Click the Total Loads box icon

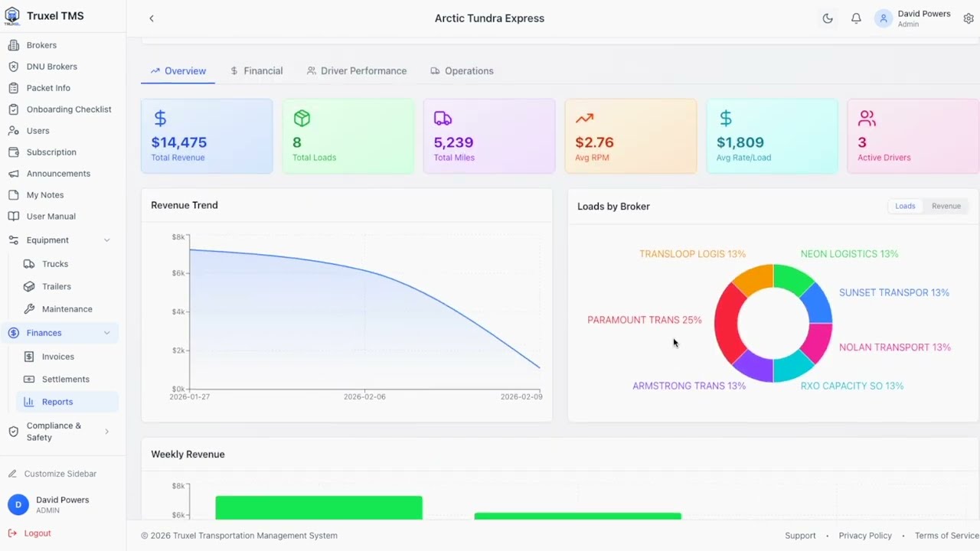pos(302,119)
